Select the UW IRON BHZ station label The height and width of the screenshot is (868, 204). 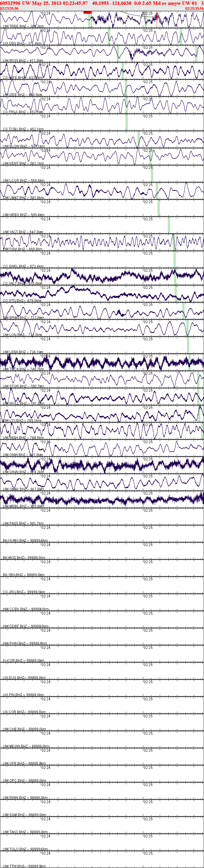(23, 61)
